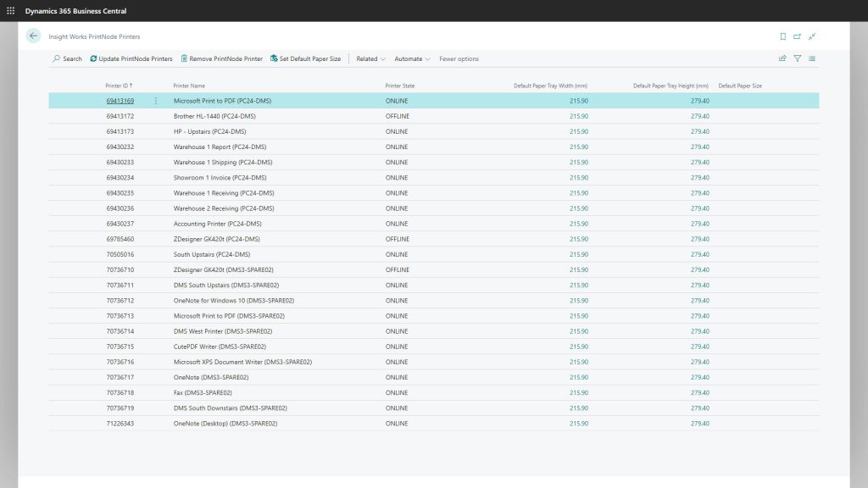Click Fewer options in the action bar
The height and width of the screenshot is (488, 868).
pos(458,58)
